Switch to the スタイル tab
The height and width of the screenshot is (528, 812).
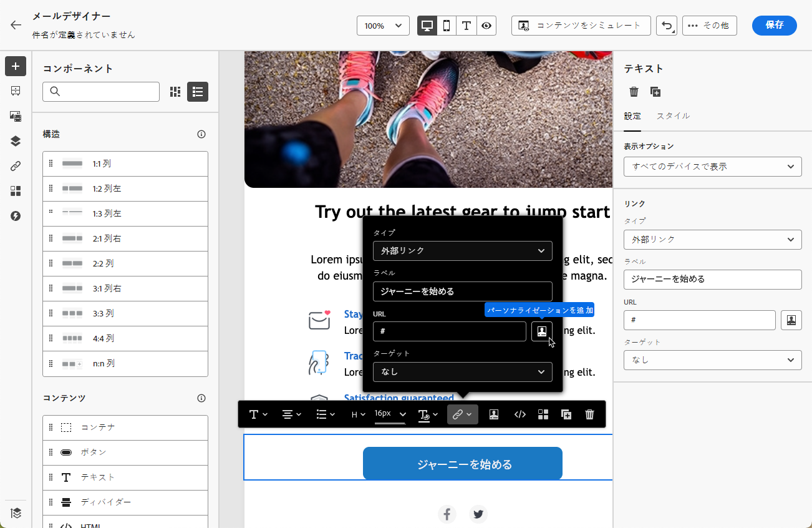673,115
